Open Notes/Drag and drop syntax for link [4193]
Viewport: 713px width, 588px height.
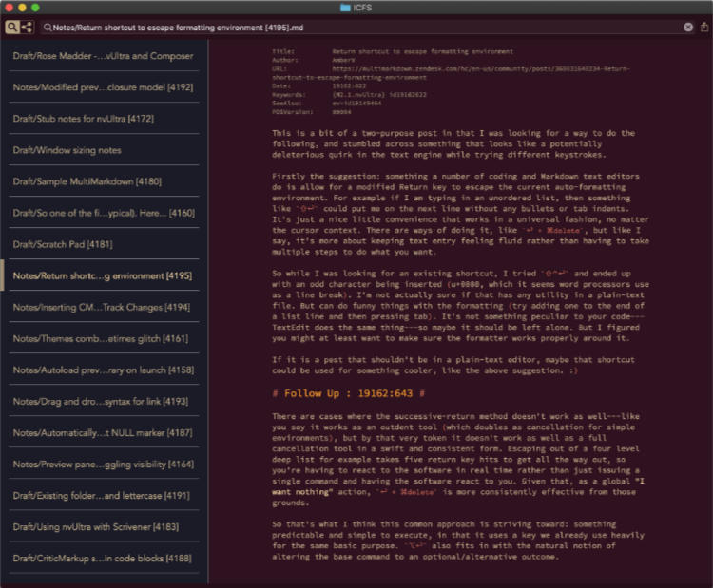point(101,402)
